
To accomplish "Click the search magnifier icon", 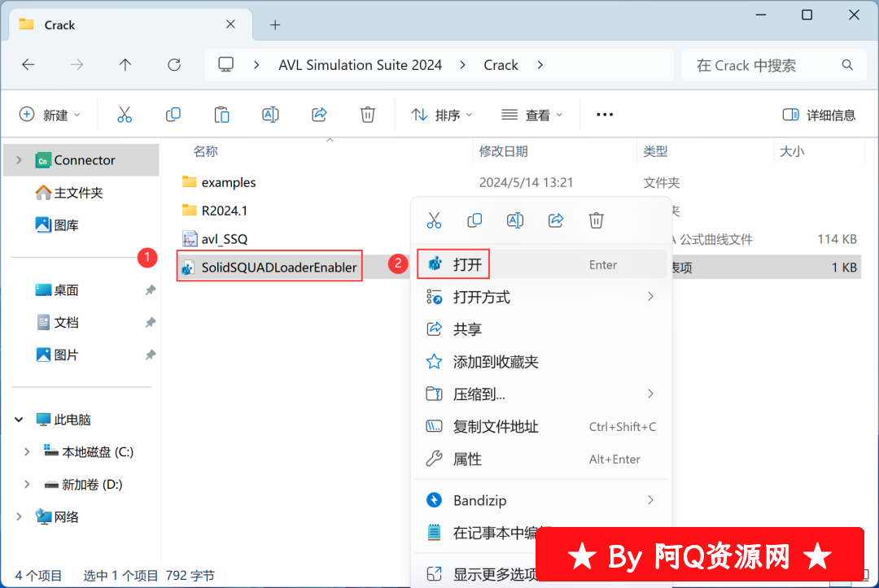I will coord(847,65).
